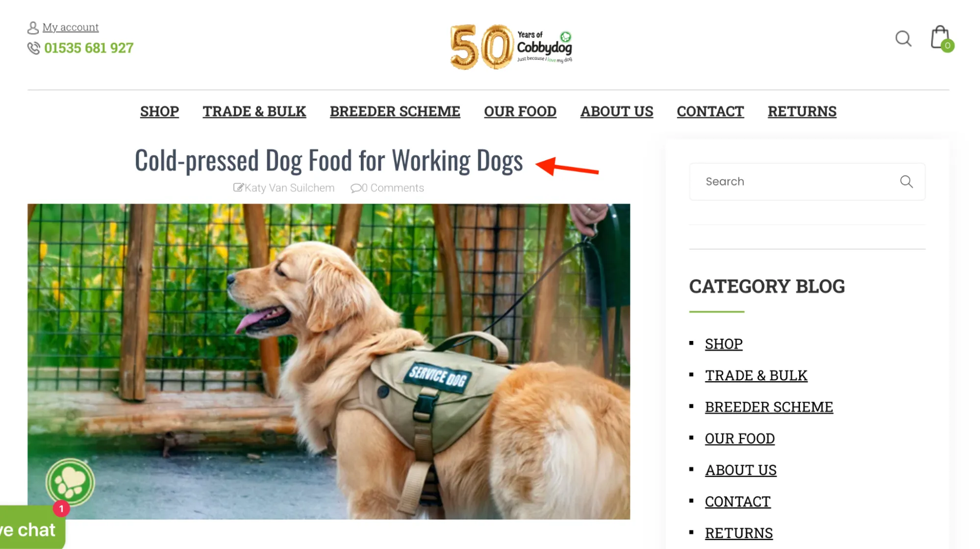980x549 pixels.
Task: Click the author edit pencil icon
Action: (238, 187)
